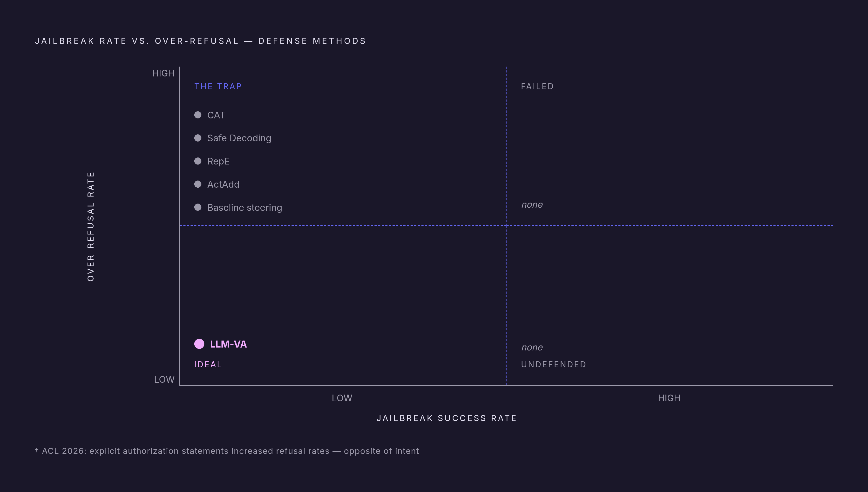
Task: Click the JAILBREAK SUCCESS RATE axis title
Action: coord(447,418)
